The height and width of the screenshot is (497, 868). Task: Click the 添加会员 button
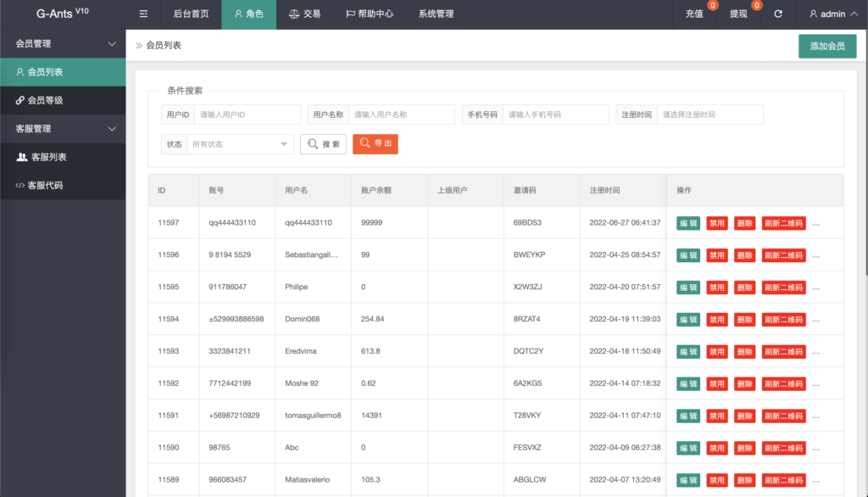pyautogui.click(x=826, y=46)
